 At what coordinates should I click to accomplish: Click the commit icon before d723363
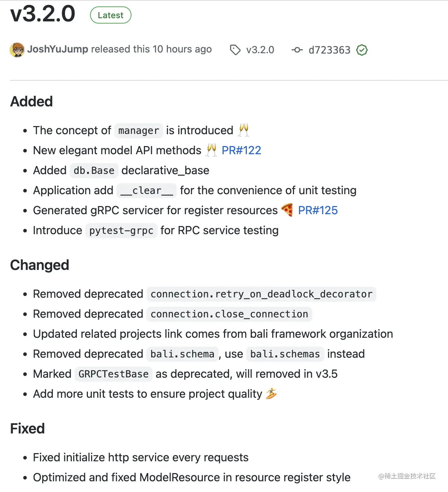coord(297,50)
